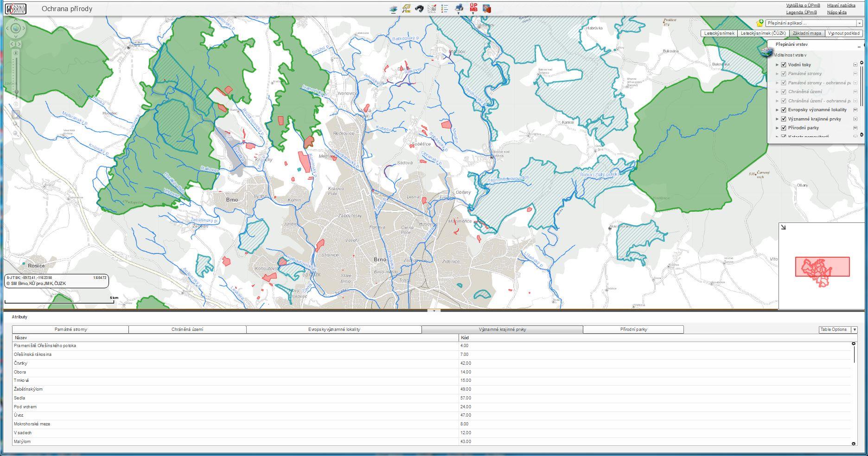Collapse the overview map arrow
Viewport: 868px width, 456px height.
783,227
